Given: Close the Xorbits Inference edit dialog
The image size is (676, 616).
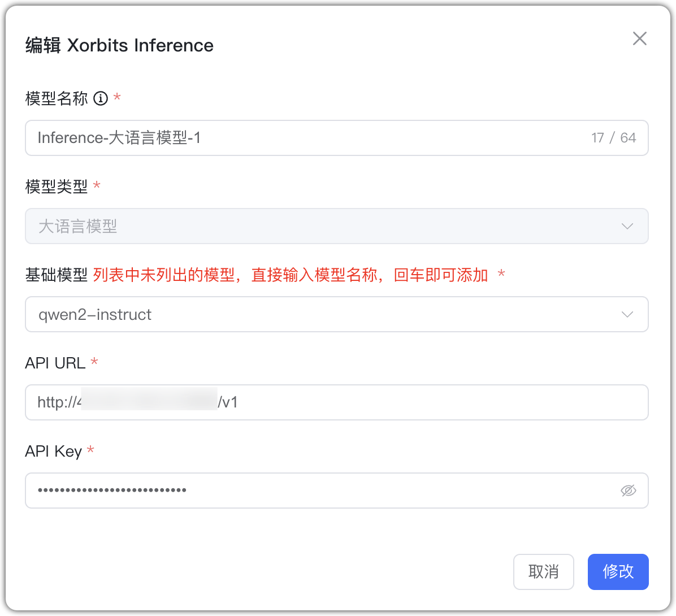Looking at the screenshot, I should (x=639, y=38).
